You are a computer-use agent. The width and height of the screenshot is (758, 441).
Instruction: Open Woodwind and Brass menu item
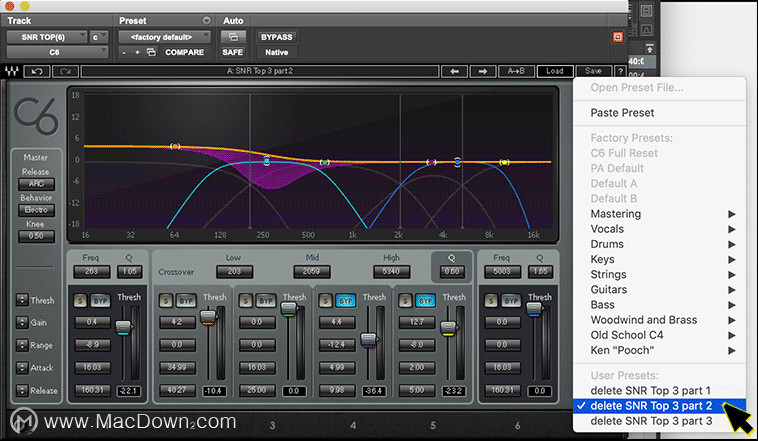pos(659,320)
